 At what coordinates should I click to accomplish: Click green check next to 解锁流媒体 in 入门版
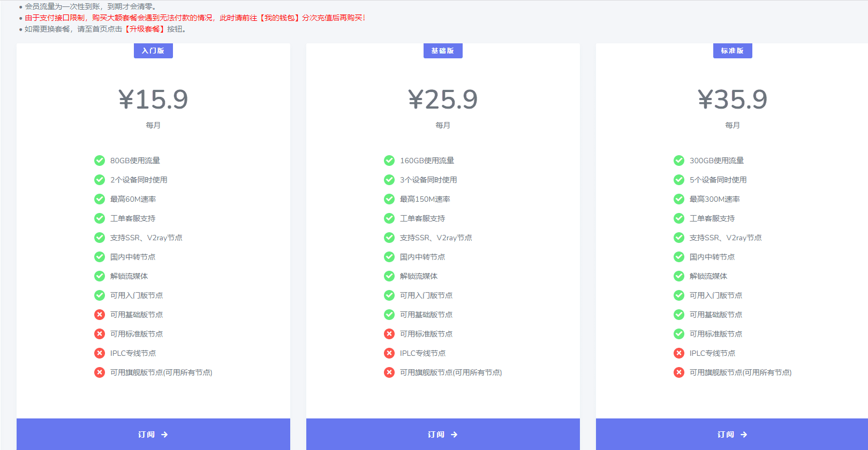pos(100,276)
